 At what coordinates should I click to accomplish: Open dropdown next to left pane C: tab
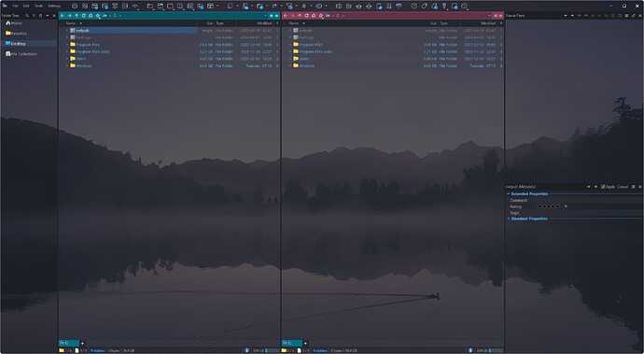[82, 344]
